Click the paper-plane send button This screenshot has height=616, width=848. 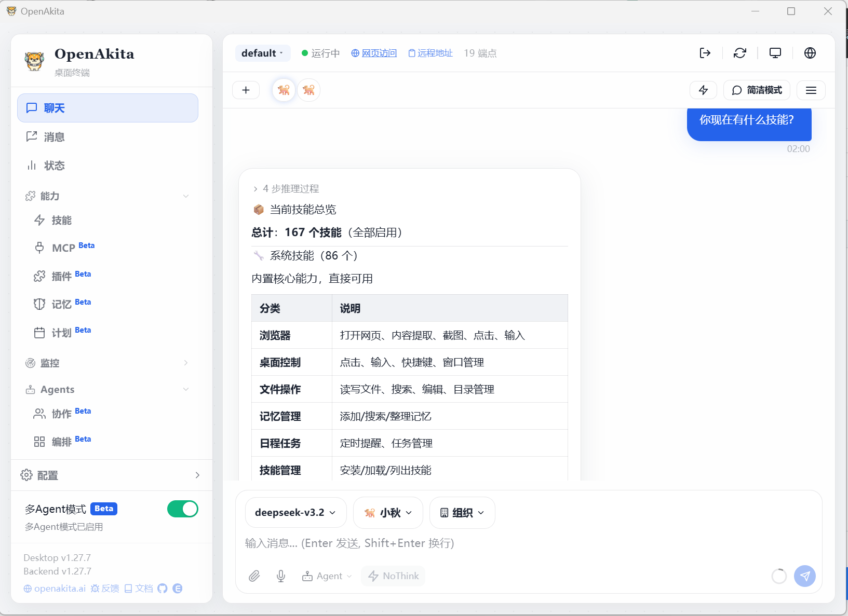[805, 576]
